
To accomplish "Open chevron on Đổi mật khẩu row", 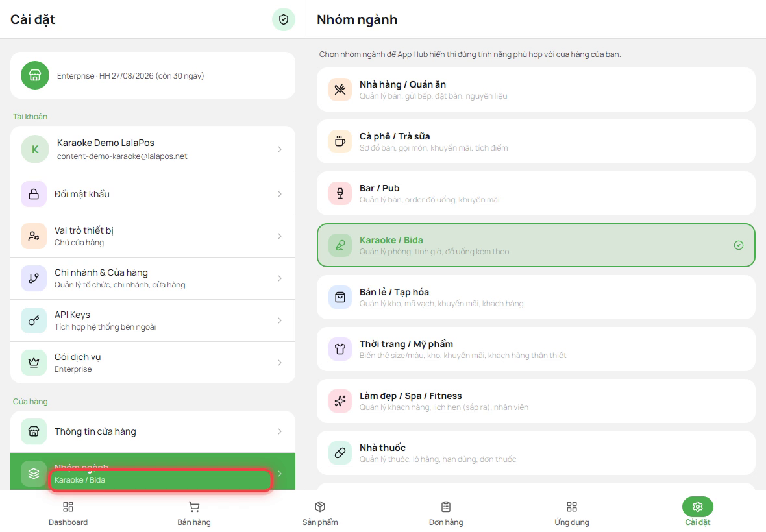I will pos(279,194).
